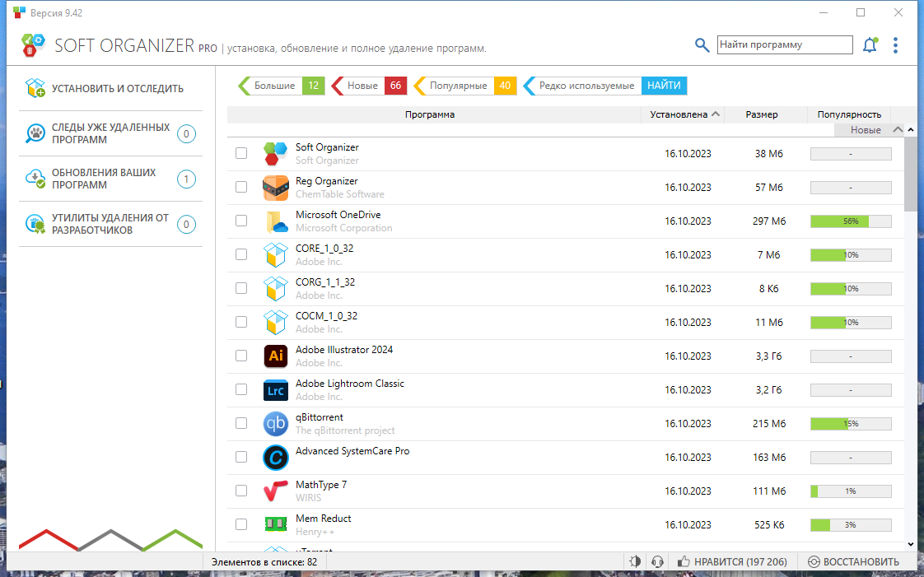Select the Adobe Illustrator 2024 checkbox

240,356
